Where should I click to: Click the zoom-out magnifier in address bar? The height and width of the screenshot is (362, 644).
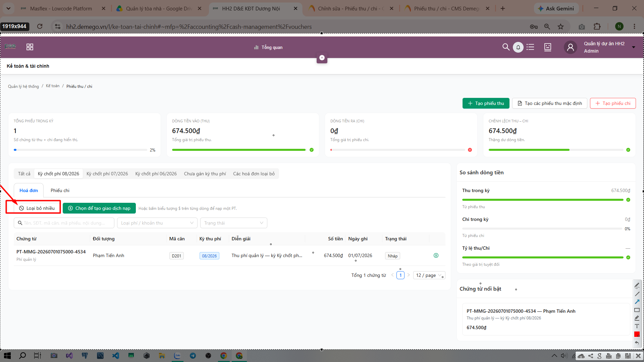click(x=547, y=26)
